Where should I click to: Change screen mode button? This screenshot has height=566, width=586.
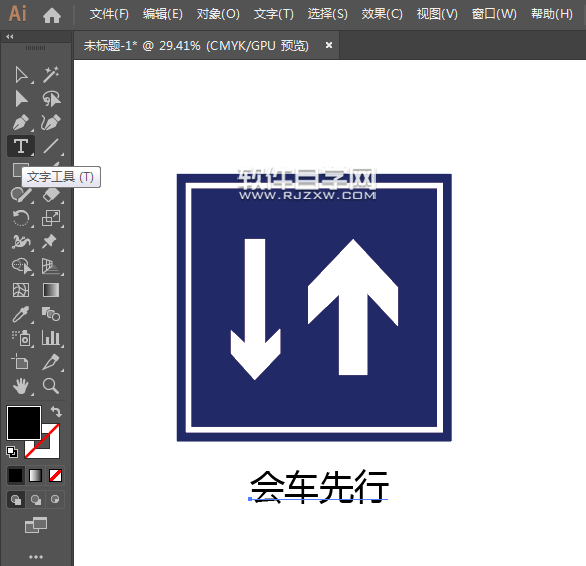coord(36,525)
